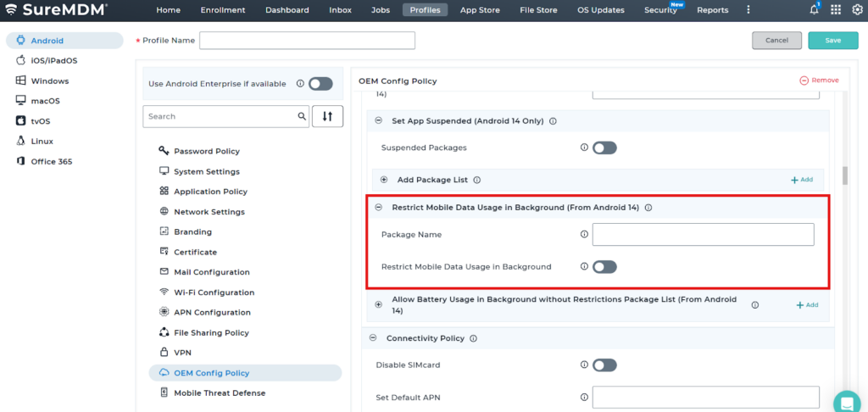Click info icon beside Package Name
The image size is (868, 412).
coord(584,234)
